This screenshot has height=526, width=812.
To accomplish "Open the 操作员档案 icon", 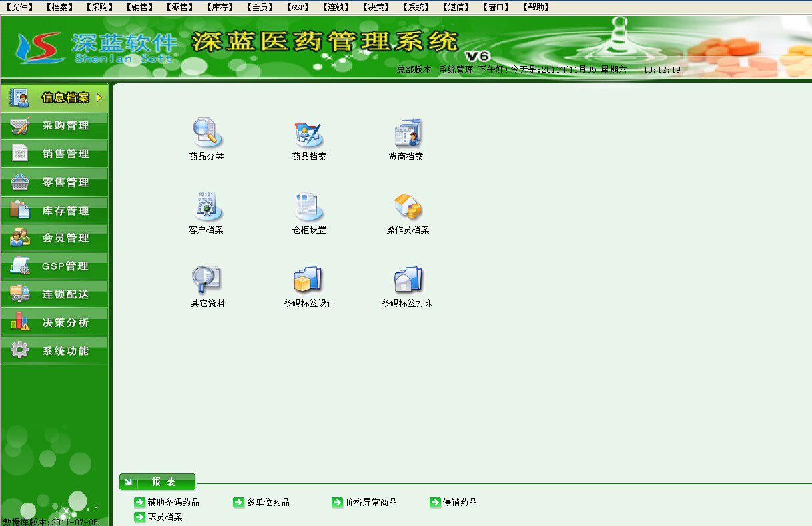I will (x=408, y=206).
